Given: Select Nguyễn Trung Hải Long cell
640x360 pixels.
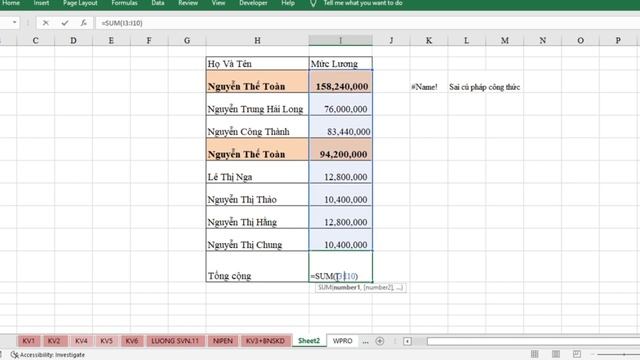Looking at the screenshot, I should point(258,104).
